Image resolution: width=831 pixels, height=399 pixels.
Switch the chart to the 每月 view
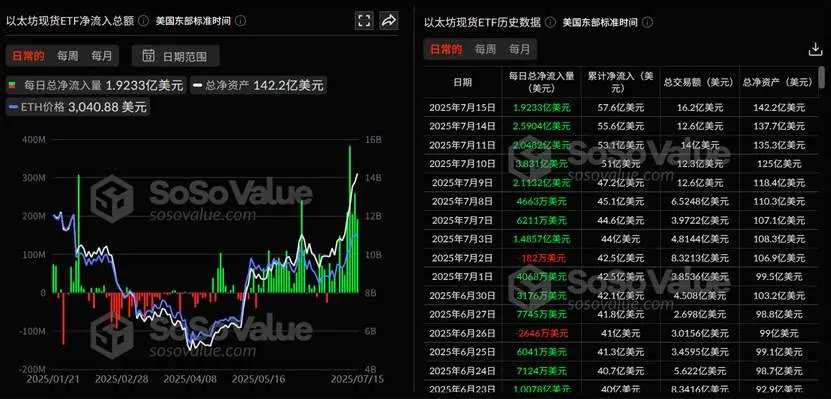tap(102, 56)
